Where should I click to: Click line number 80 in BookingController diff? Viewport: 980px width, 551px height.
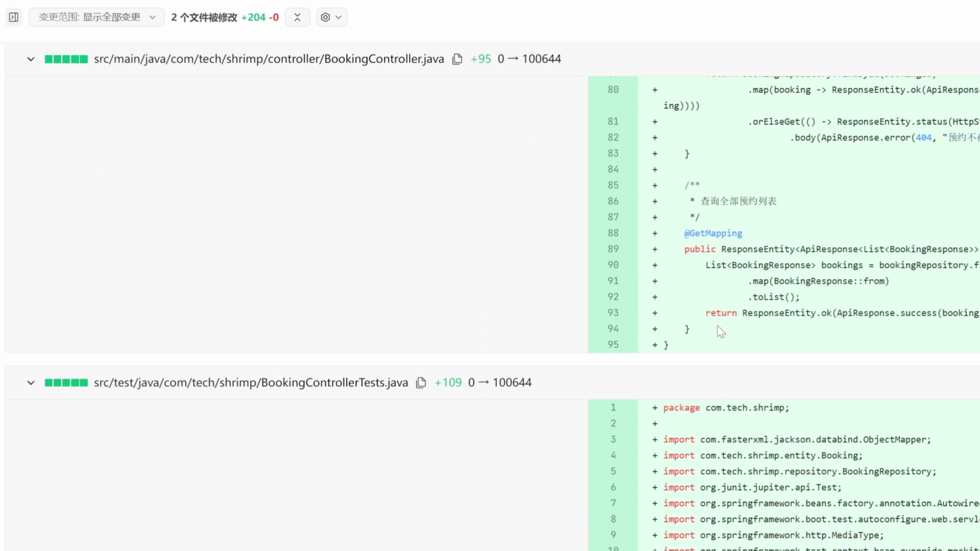[x=613, y=90]
